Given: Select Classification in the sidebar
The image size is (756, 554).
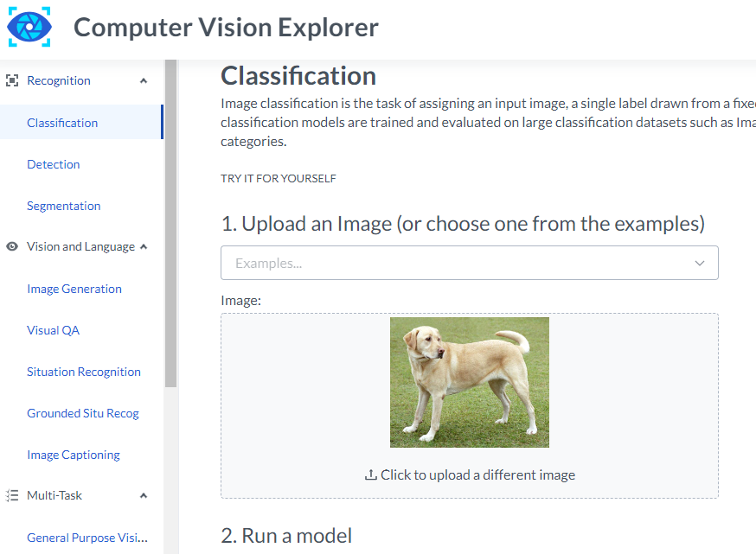Looking at the screenshot, I should 81,123.
